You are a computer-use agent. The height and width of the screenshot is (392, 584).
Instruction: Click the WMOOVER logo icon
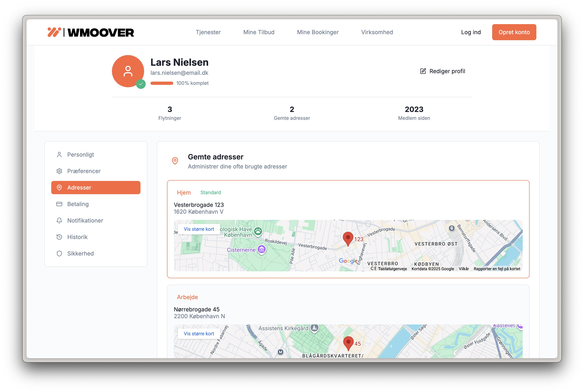[x=54, y=32]
